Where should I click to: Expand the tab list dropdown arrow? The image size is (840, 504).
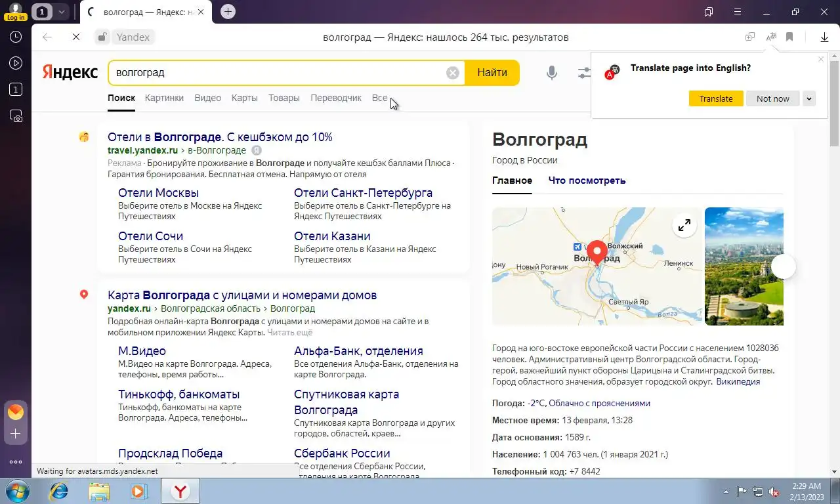(x=61, y=12)
